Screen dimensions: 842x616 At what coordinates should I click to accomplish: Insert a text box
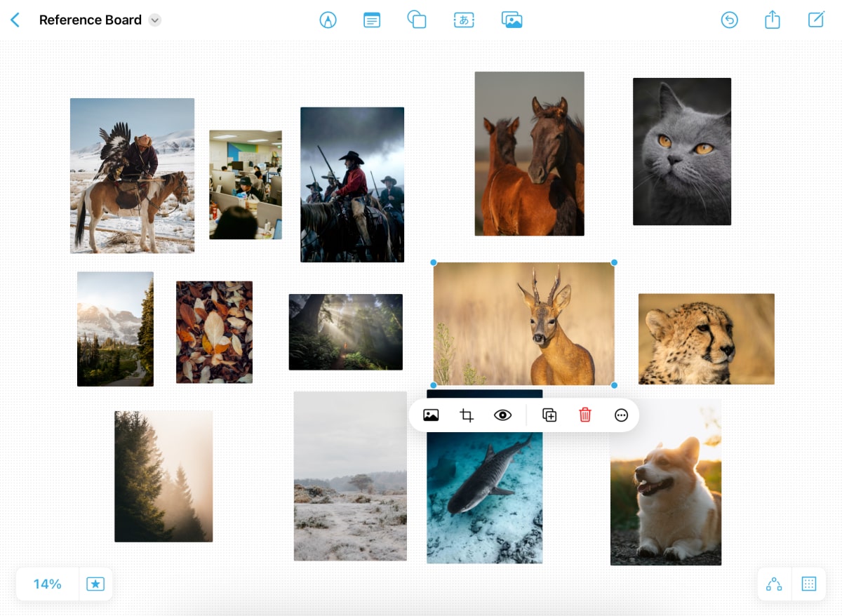(464, 20)
